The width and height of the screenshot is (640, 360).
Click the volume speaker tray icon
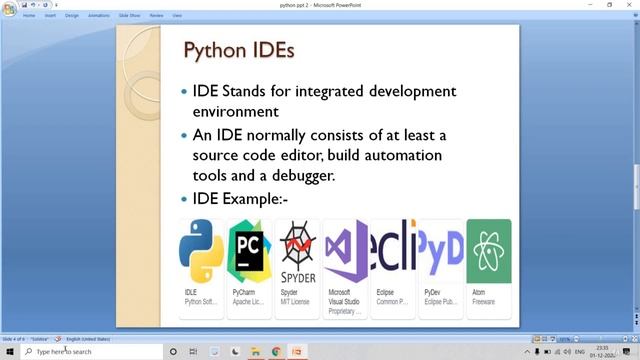pyautogui.click(x=567, y=351)
